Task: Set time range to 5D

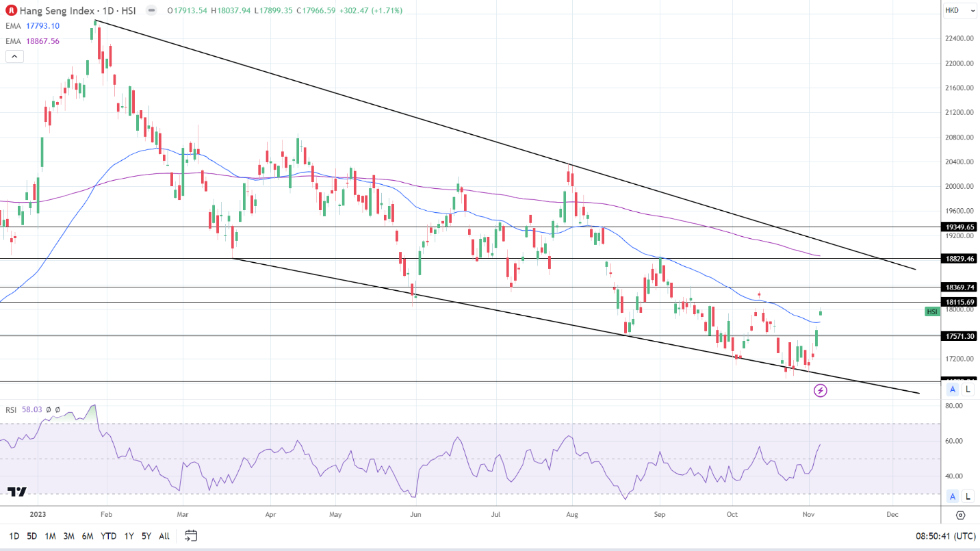Action: tap(32, 536)
